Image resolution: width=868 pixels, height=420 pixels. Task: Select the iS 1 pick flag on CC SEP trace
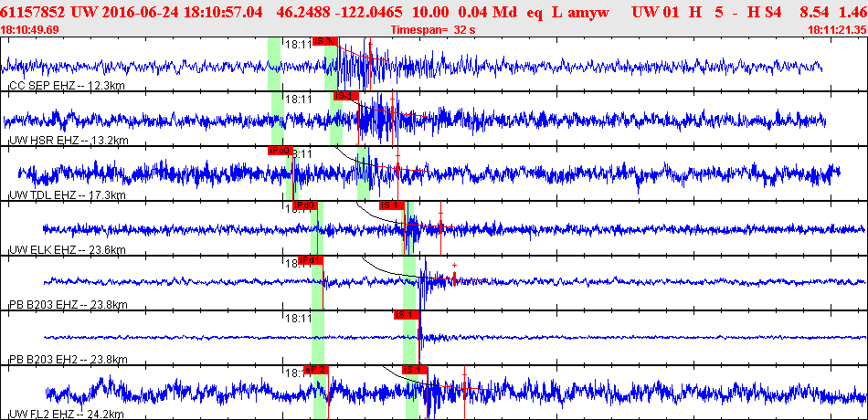(x=325, y=41)
